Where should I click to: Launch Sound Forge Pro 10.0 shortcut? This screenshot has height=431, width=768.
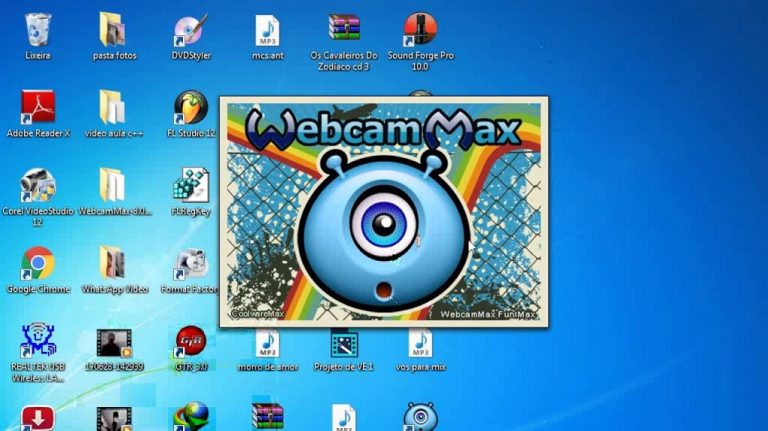(420, 31)
